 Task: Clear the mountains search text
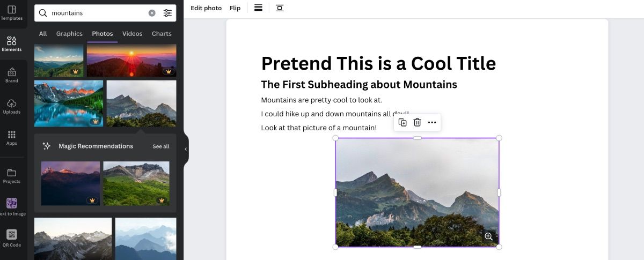tap(152, 13)
